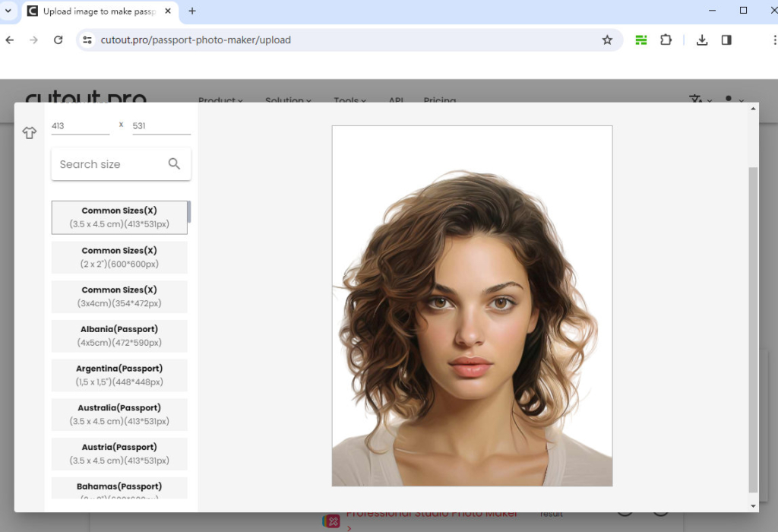Screen dimensions: 778x532
Task: Click the cutout.pro favicon tab
Action: tap(32, 11)
